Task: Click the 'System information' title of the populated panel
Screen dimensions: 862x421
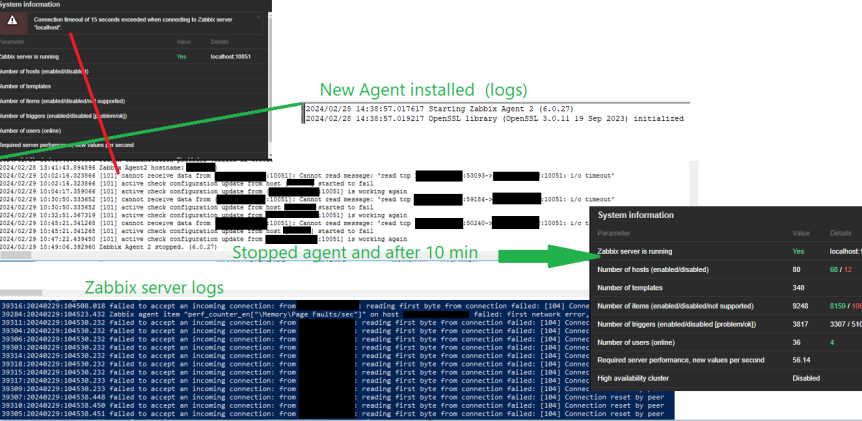Action: 636,215
